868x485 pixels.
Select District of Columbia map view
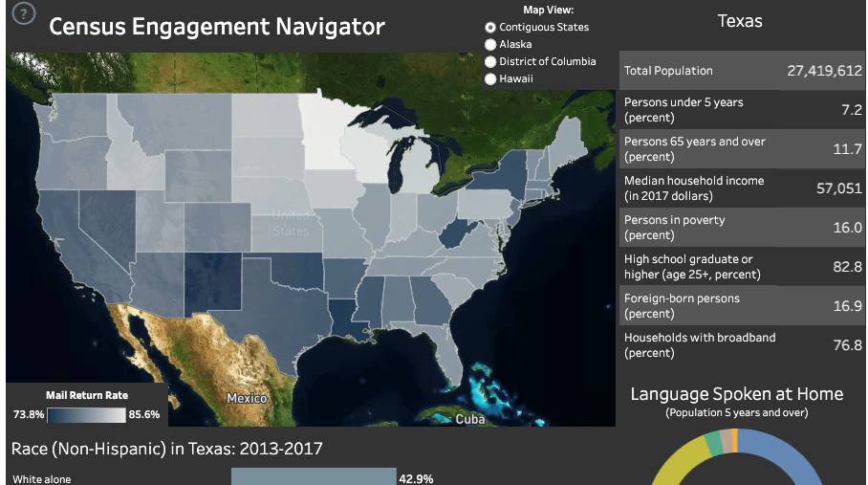coord(489,61)
